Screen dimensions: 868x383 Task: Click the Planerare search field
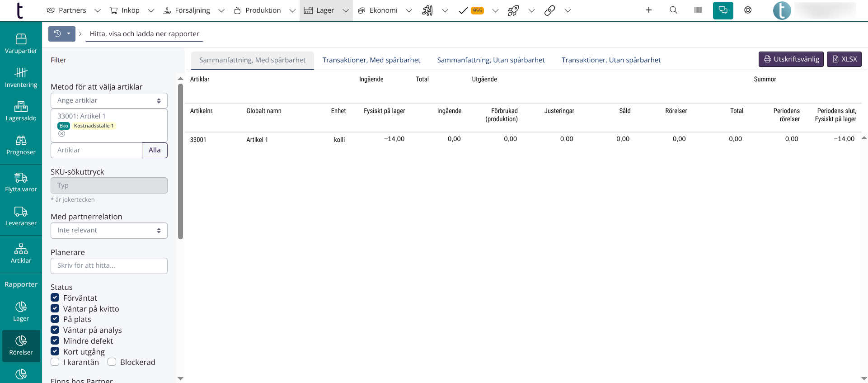point(109,266)
